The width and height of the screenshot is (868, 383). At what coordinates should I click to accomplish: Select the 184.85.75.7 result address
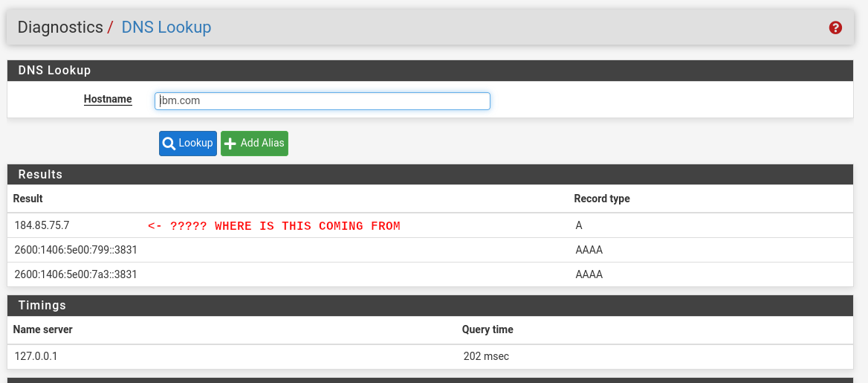click(42, 225)
